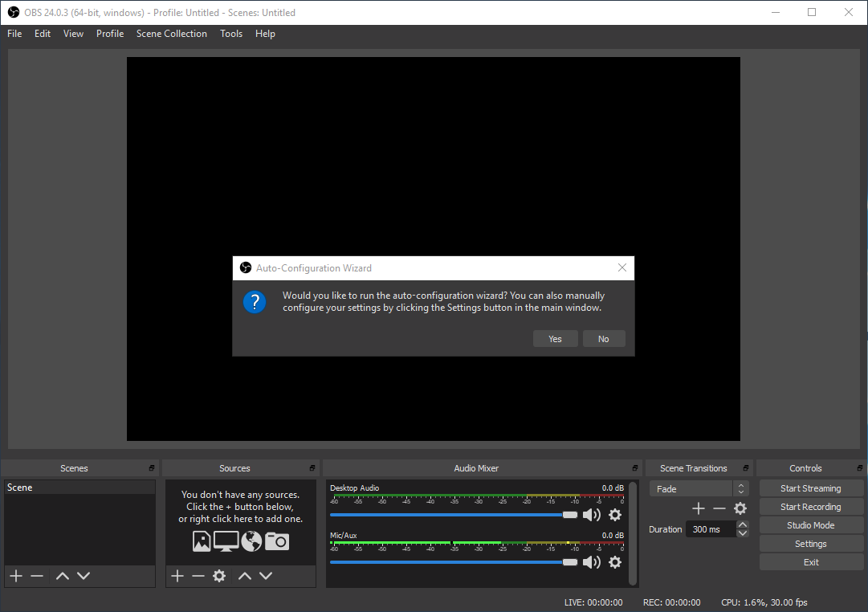Image resolution: width=868 pixels, height=612 pixels.
Task: Click the Audio Mixer scrollbar
Action: click(x=633, y=533)
